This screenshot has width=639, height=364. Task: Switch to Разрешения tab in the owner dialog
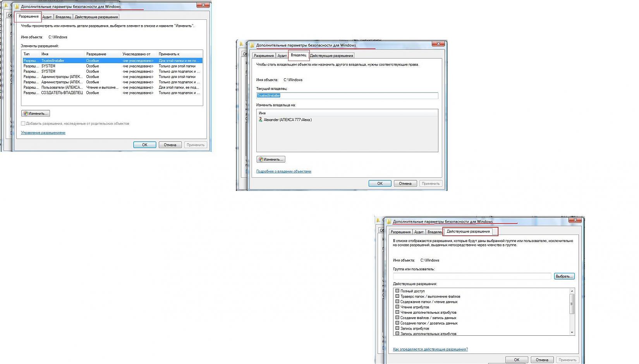pos(264,56)
